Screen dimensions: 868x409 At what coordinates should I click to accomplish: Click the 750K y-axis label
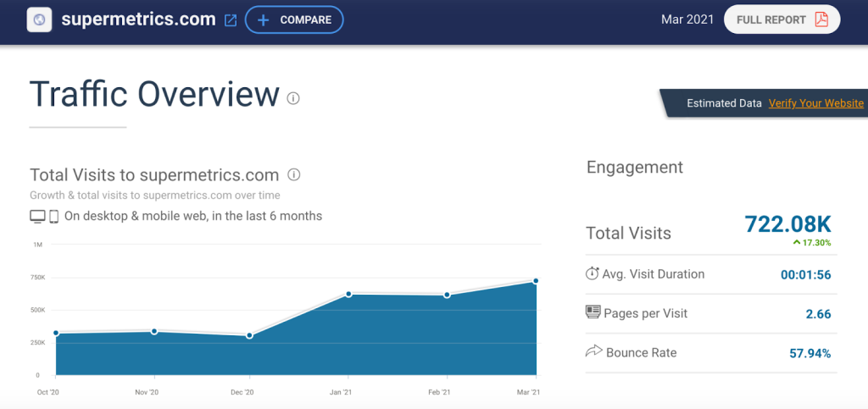click(x=39, y=277)
